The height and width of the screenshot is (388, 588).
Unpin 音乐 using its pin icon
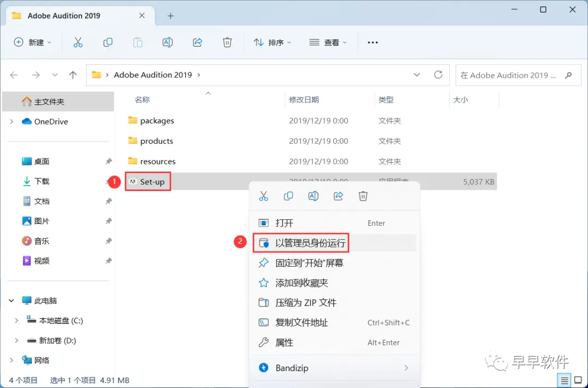point(108,241)
